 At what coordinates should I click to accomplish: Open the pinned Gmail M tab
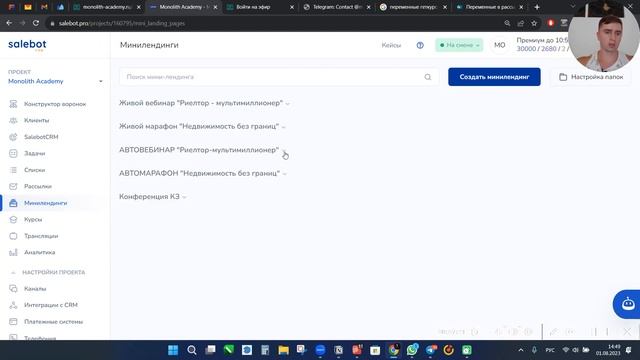44,7
